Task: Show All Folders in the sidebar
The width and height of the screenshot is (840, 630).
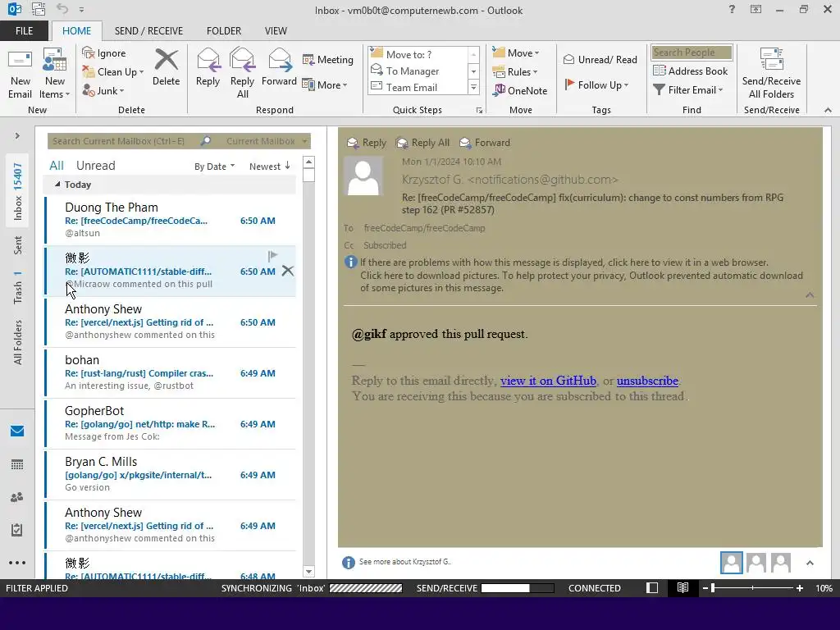Action: click(x=18, y=342)
